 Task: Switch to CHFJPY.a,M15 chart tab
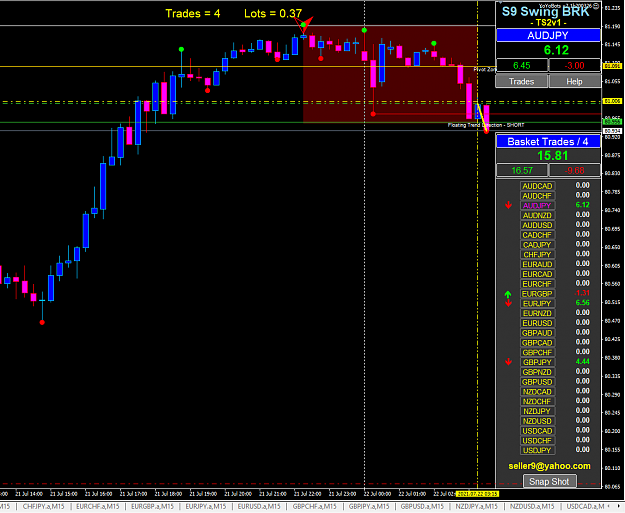tap(43, 507)
